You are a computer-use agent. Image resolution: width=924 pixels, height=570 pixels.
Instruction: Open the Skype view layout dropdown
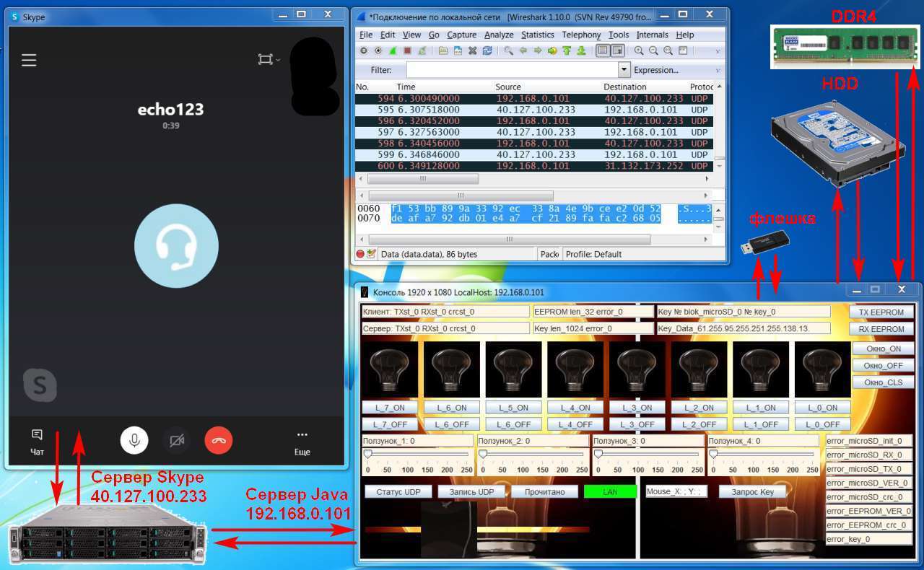269,59
